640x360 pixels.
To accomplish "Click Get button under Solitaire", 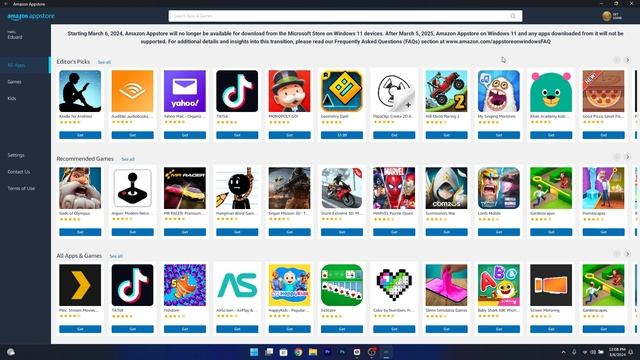I will pyautogui.click(x=342, y=329).
